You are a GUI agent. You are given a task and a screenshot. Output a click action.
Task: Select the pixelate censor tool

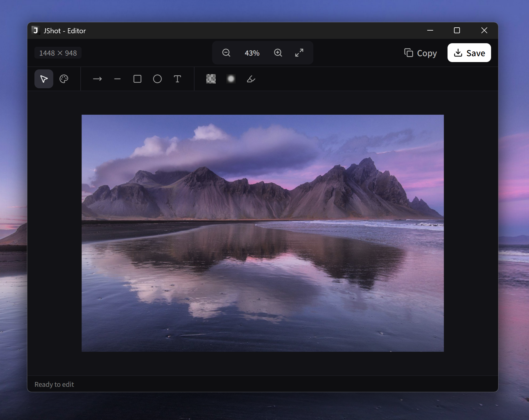tap(211, 79)
